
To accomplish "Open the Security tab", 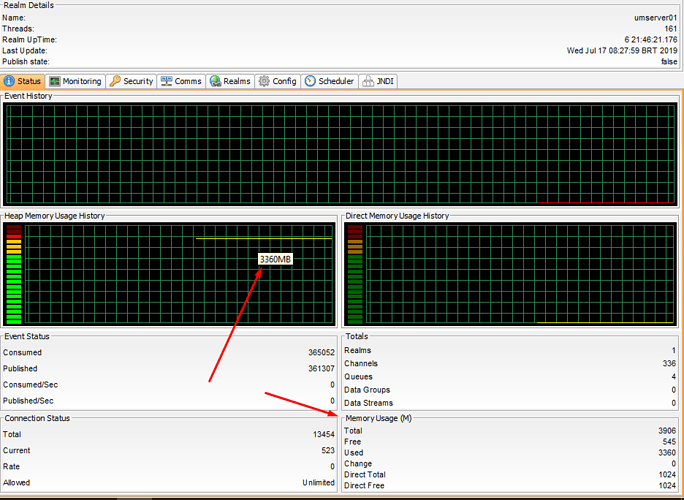I will pyautogui.click(x=131, y=81).
